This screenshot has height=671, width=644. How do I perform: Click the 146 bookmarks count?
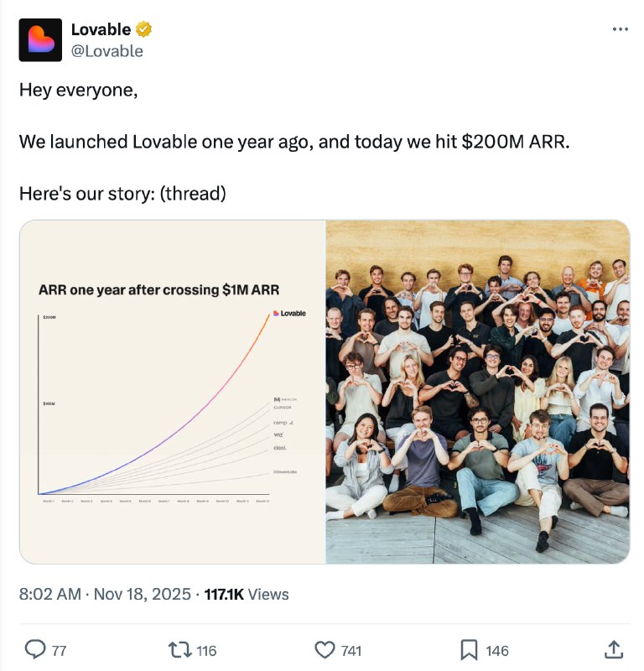pyautogui.click(x=497, y=651)
